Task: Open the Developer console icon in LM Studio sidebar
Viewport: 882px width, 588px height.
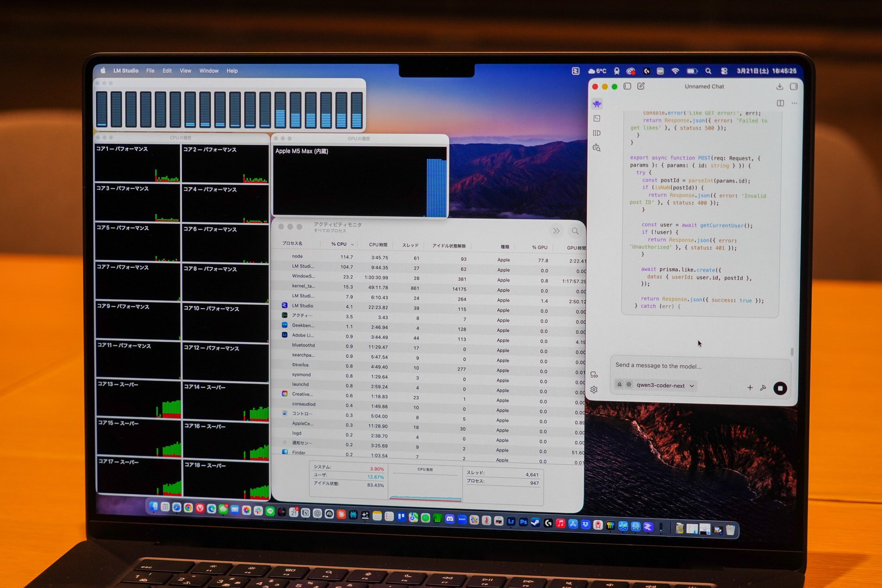Action: pos(597,118)
